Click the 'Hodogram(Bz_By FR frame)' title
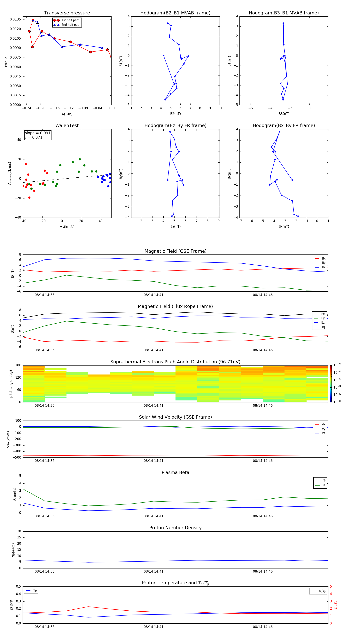351x644 pixels. [175, 125]
